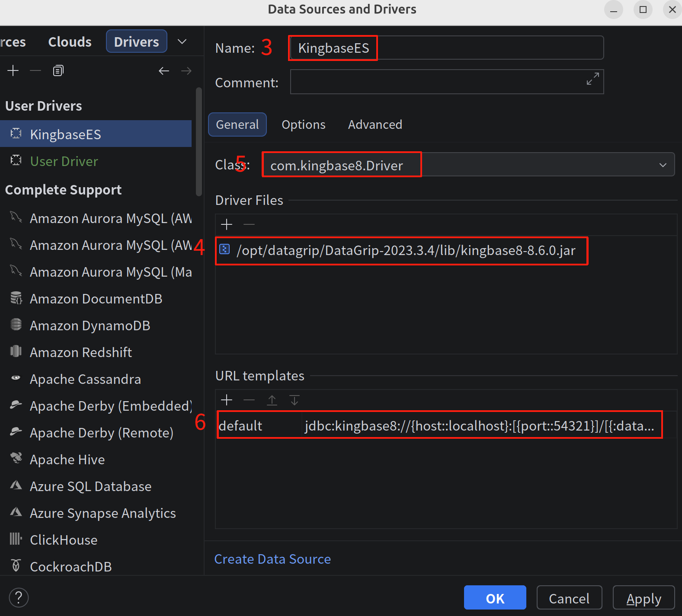Click the add driver plus icon in sidebar
Screen dimensions: 682x616
(13, 70)
